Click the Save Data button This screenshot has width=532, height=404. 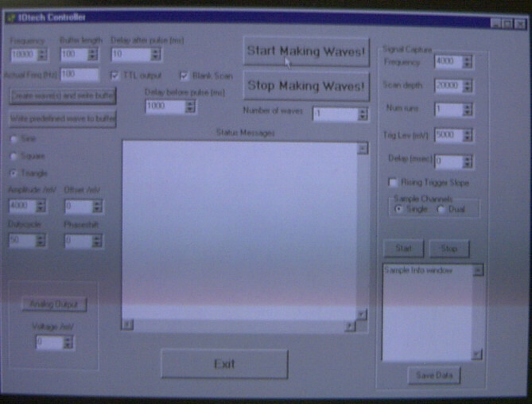pyautogui.click(x=434, y=375)
